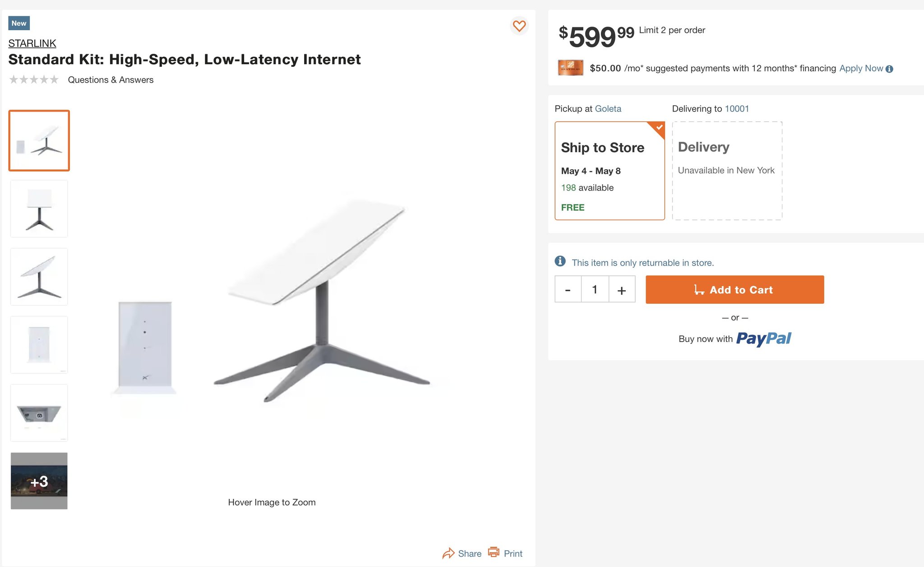924x567 pixels.
Task: Click the quantity input field
Action: pyautogui.click(x=595, y=289)
